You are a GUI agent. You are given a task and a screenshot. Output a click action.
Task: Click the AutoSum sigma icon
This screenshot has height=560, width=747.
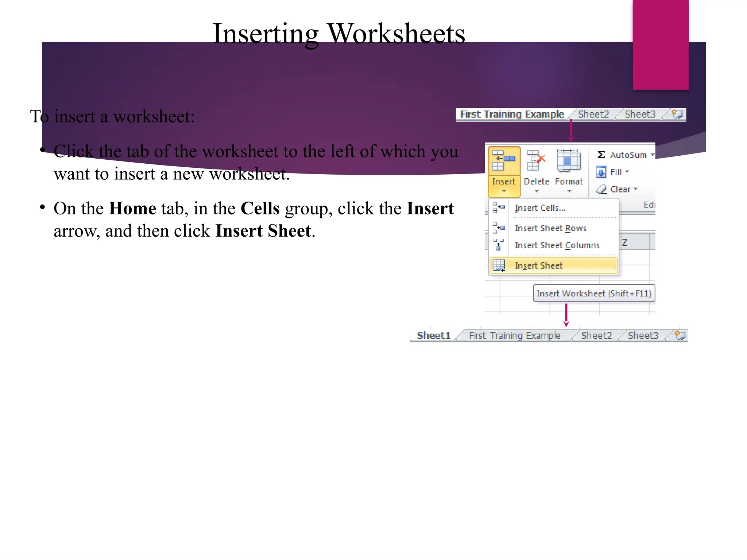click(x=601, y=155)
